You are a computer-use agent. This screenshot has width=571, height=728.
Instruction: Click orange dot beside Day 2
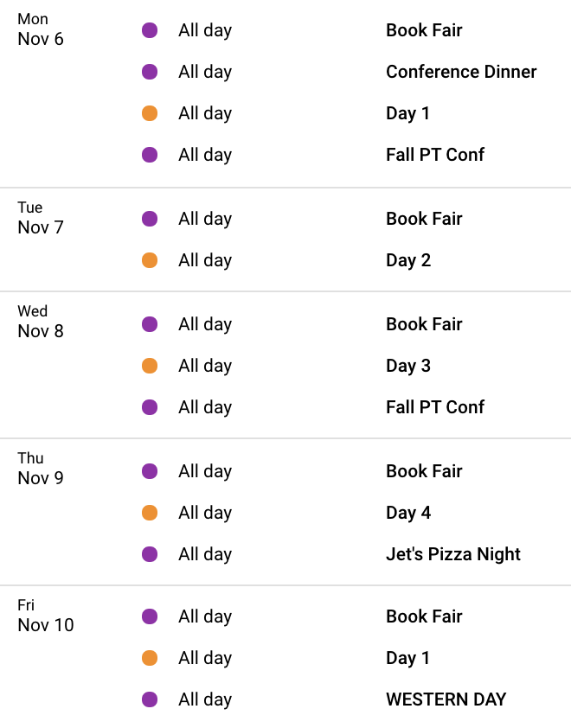point(150,260)
